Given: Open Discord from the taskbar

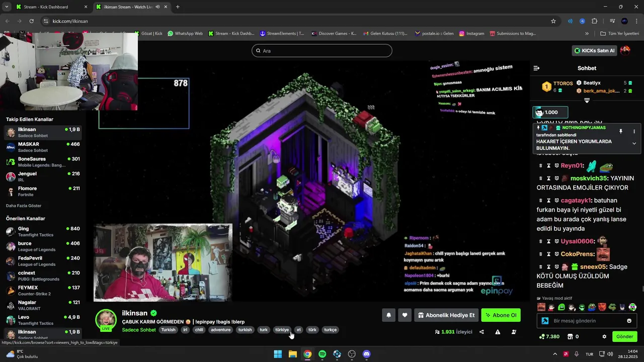Looking at the screenshot, I should click(367, 354).
